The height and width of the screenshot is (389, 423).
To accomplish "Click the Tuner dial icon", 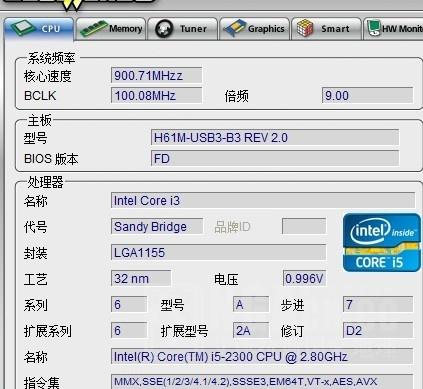I will 164,29.
